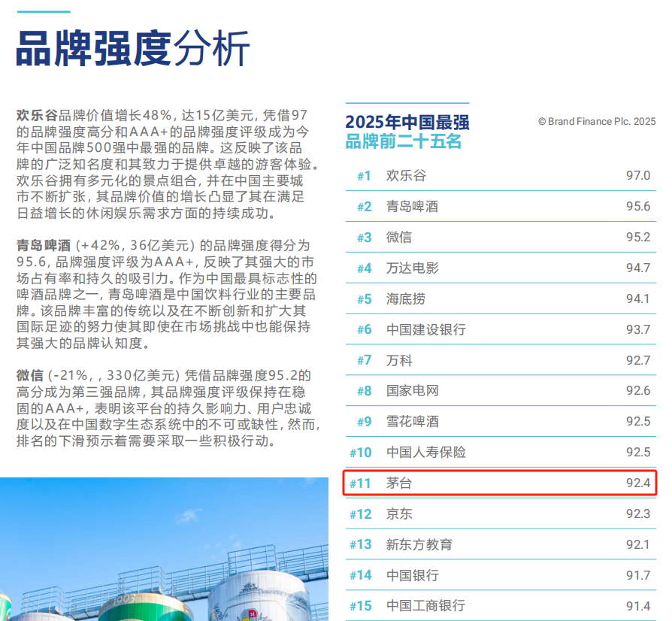Click the brewery tanks photo
Viewport: 672px width, 621px height.
[164, 549]
